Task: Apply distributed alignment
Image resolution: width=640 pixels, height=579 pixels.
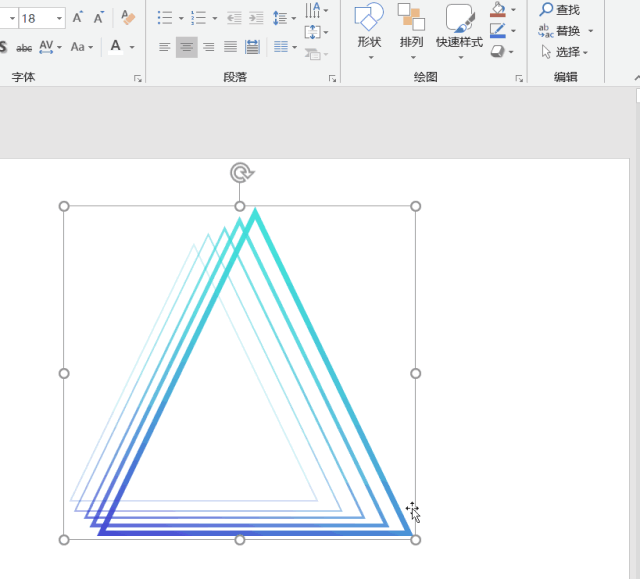Action: [253, 47]
